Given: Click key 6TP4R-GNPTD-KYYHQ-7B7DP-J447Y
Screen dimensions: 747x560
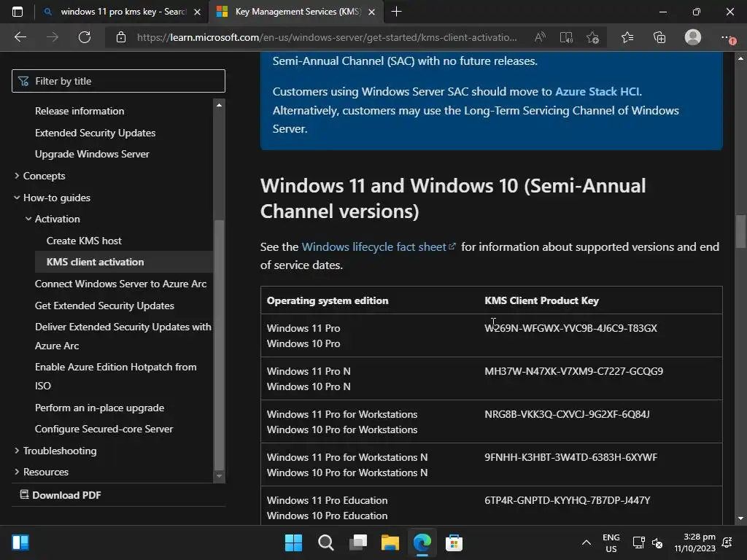Looking at the screenshot, I should pyautogui.click(x=568, y=500).
